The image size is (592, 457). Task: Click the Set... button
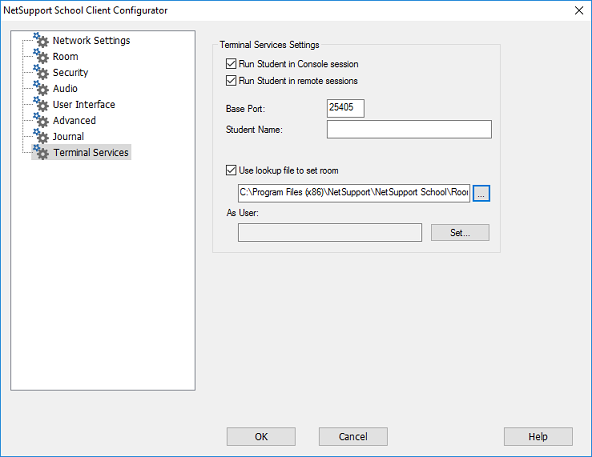(x=460, y=233)
